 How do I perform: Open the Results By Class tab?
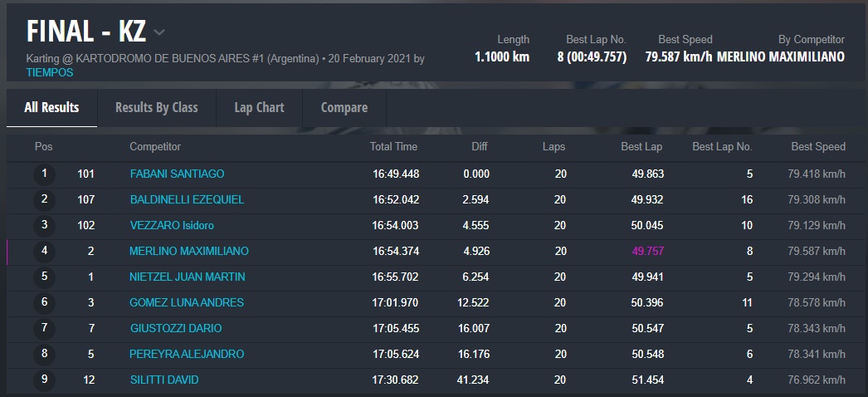tap(156, 107)
